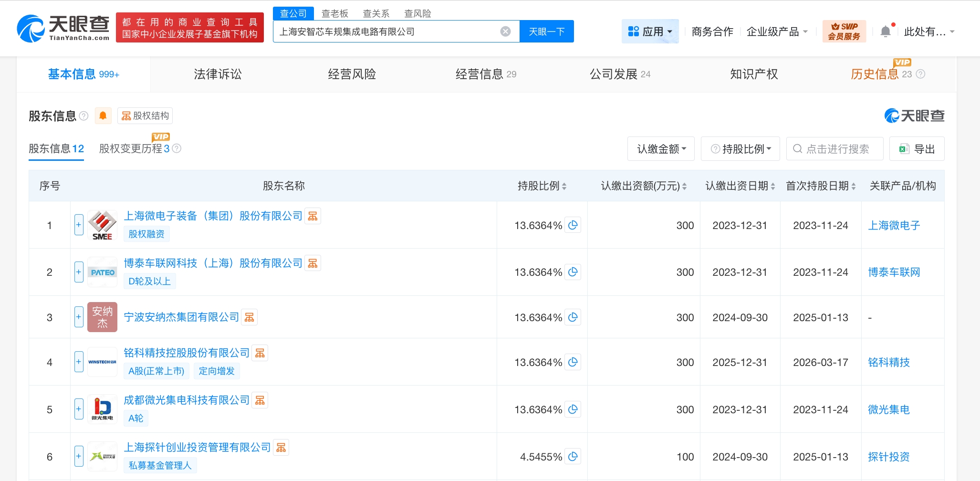Open the 持股比例 filter dropdown
The image size is (980, 481).
pos(740,149)
